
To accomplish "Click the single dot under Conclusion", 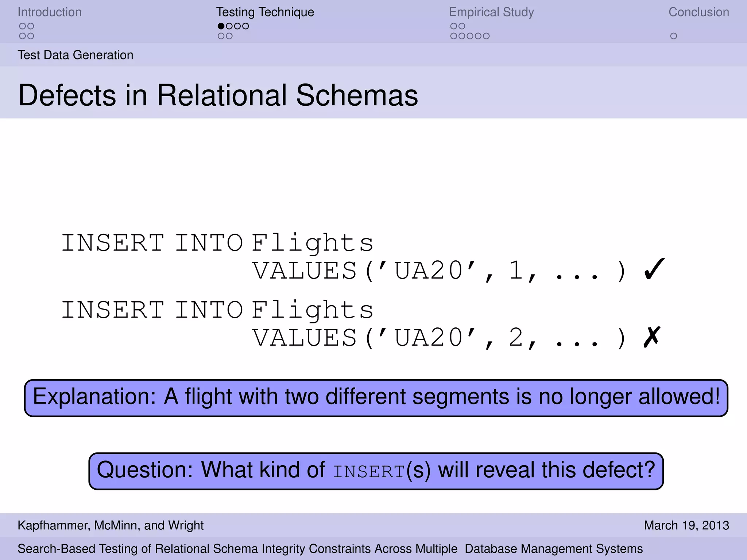I will click(674, 36).
